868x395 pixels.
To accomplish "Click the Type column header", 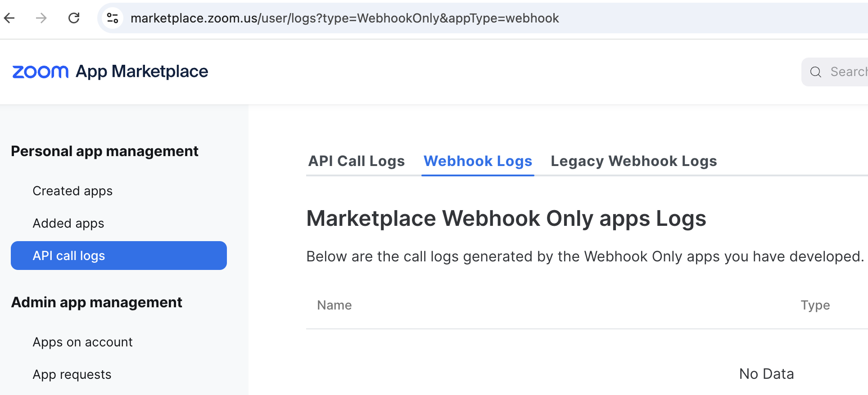I will pyautogui.click(x=815, y=305).
